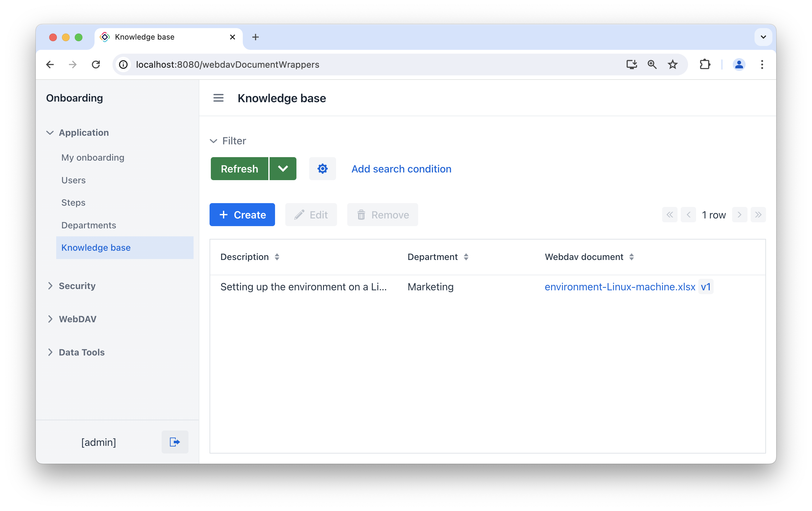The width and height of the screenshot is (812, 511).
Task: Click the Remove trash icon
Action: (362, 215)
